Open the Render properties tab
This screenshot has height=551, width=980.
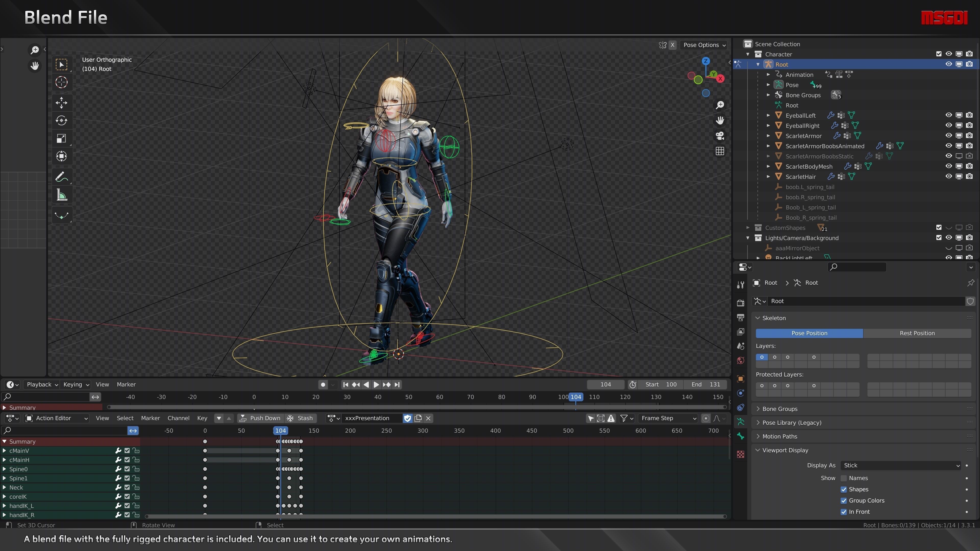click(740, 303)
